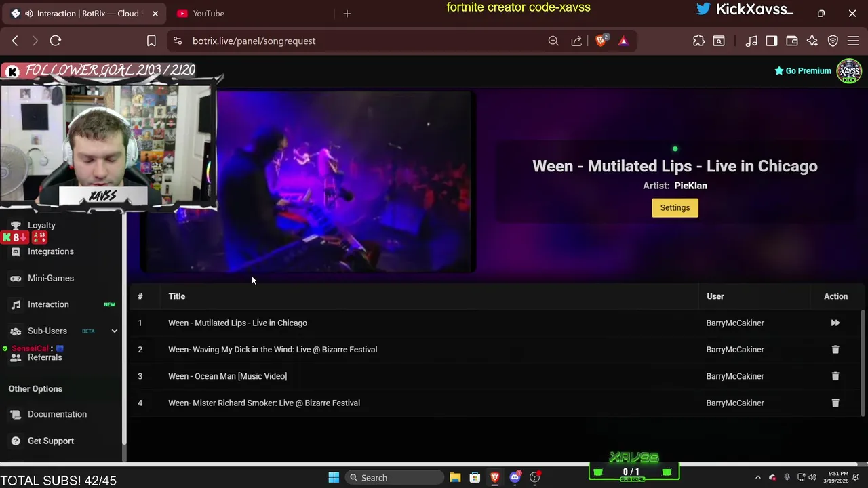Click the Integrations plug icon
Image resolution: width=868 pixels, height=488 pixels.
16,251
